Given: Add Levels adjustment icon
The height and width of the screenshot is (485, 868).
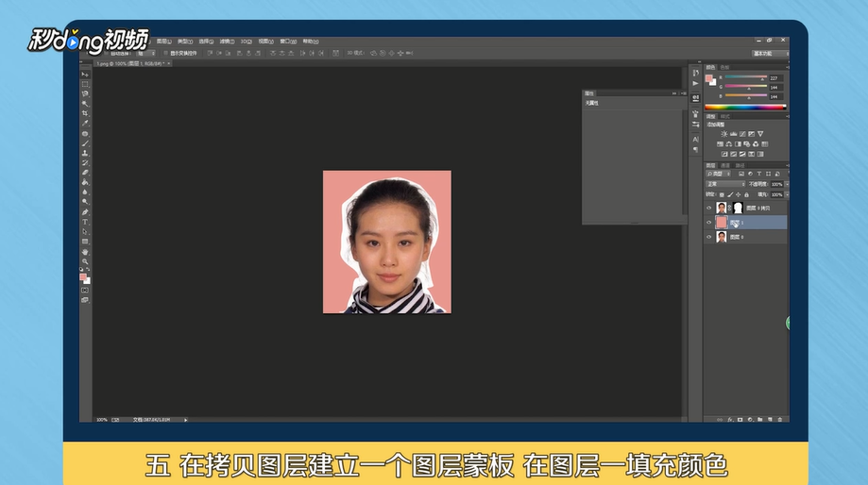Looking at the screenshot, I should click(x=734, y=134).
